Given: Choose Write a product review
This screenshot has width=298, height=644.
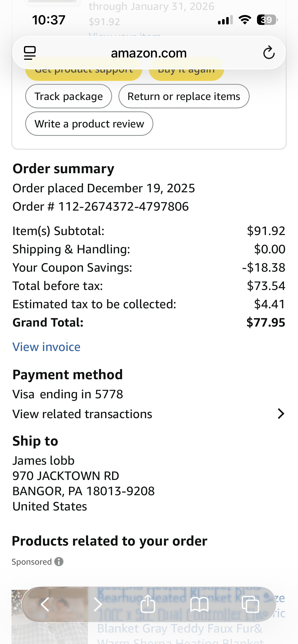Looking at the screenshot, I should click(89, 124).
